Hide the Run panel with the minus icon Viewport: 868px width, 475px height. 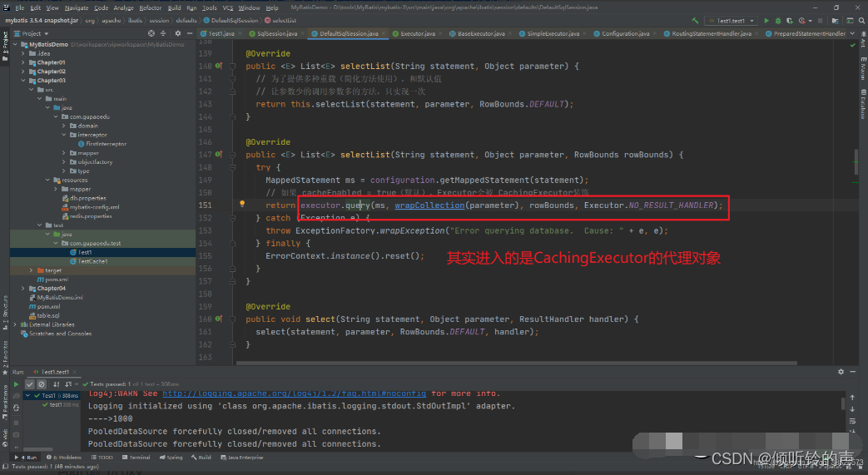853,372
